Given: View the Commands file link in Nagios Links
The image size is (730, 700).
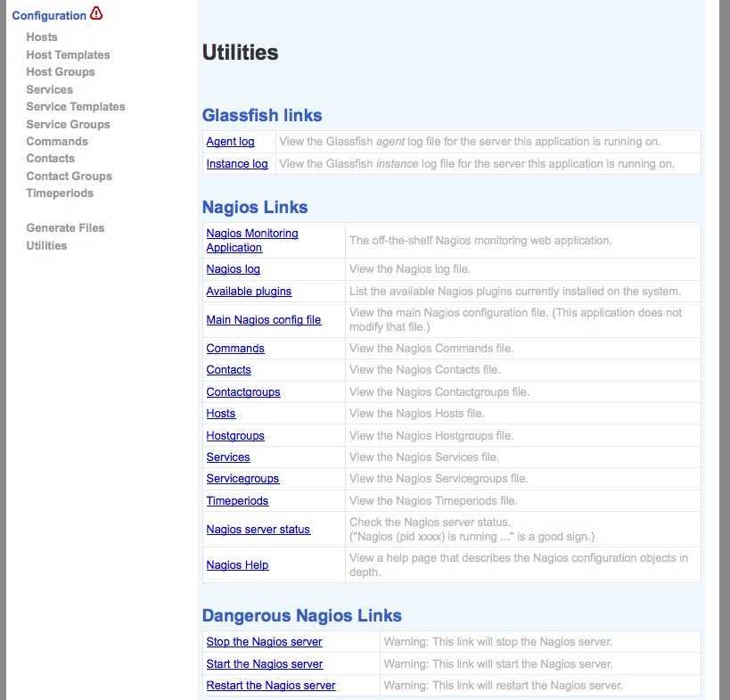Looking at the screenshot, I should click(235, 349).
